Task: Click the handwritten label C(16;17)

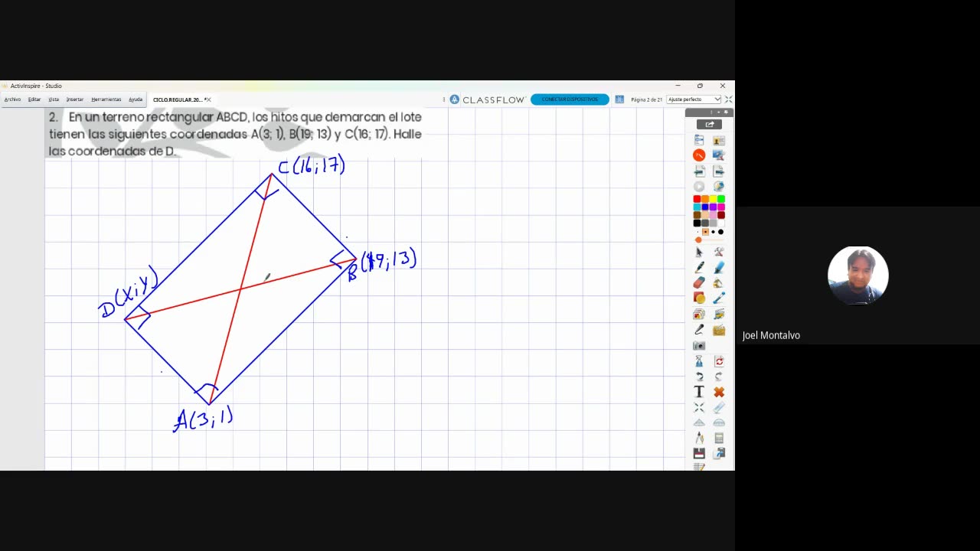Action: point(312,165)
